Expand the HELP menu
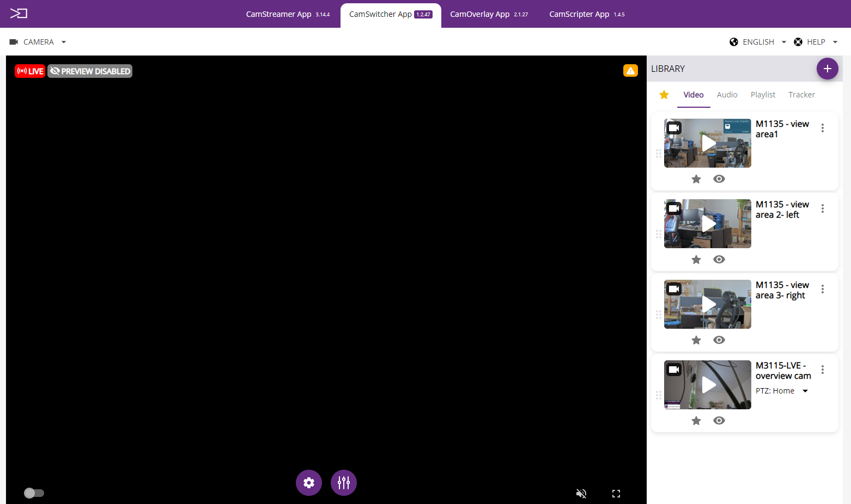Image resolution: width=851 pixels, height=504 pixels. [816, 42]
